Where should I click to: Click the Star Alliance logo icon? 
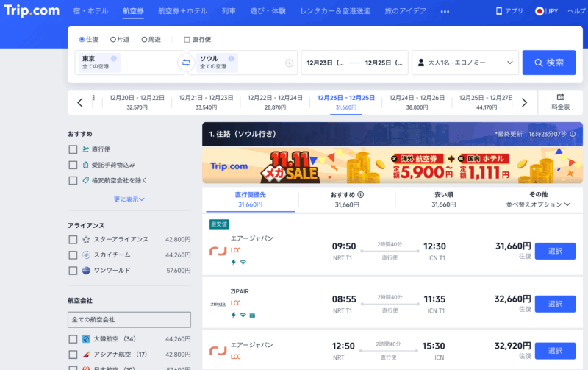86,239
